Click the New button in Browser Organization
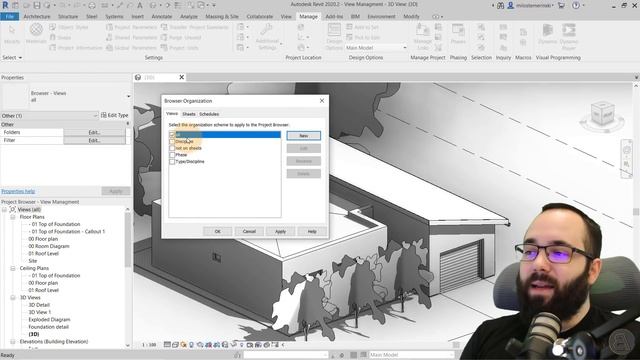The width and height of the screenshot is (640, 360). point(304,136)
